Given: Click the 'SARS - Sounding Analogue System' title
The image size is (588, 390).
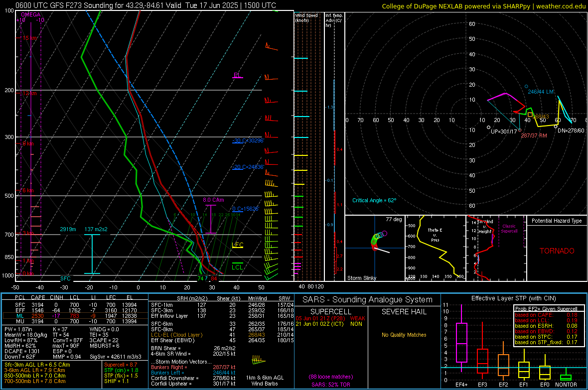Looking at the screenshot, I should point(367,300).
